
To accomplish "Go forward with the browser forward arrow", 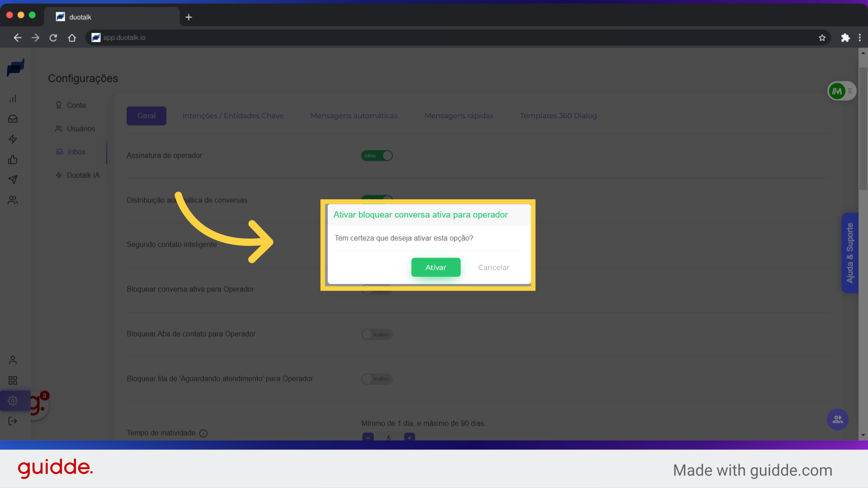I will pyautogui.click(x=35, y=38).
